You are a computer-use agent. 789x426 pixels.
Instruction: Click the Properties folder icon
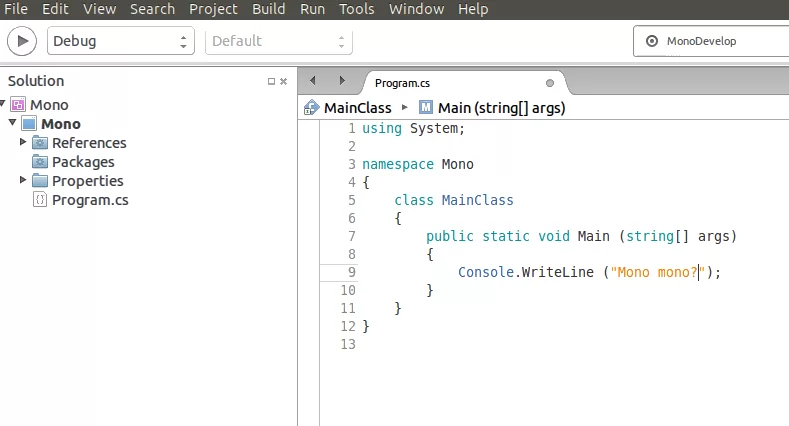(40, 181)
